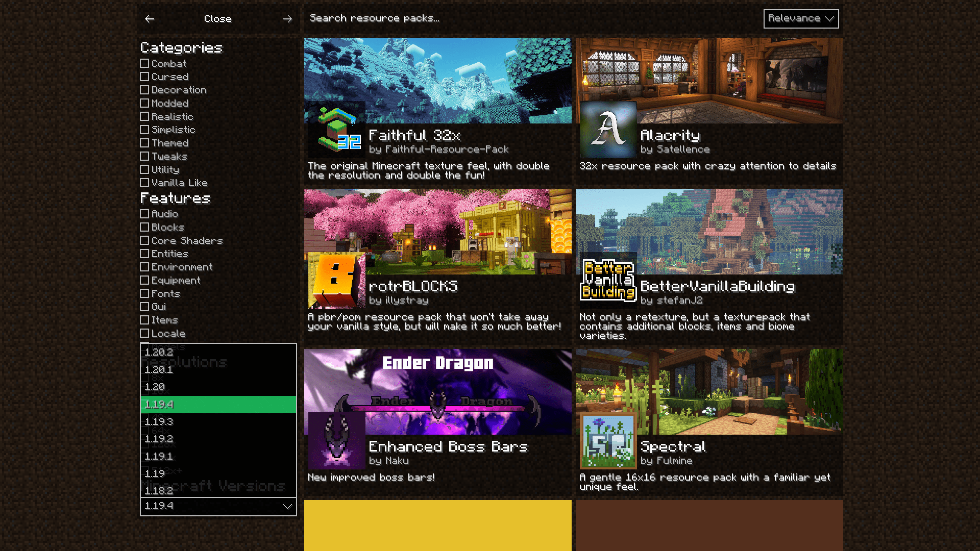Collapse the 1.19.4 version dropdown
Image resolution: width=980 pixels, height=551 pixels.
[x=218, y=506]
